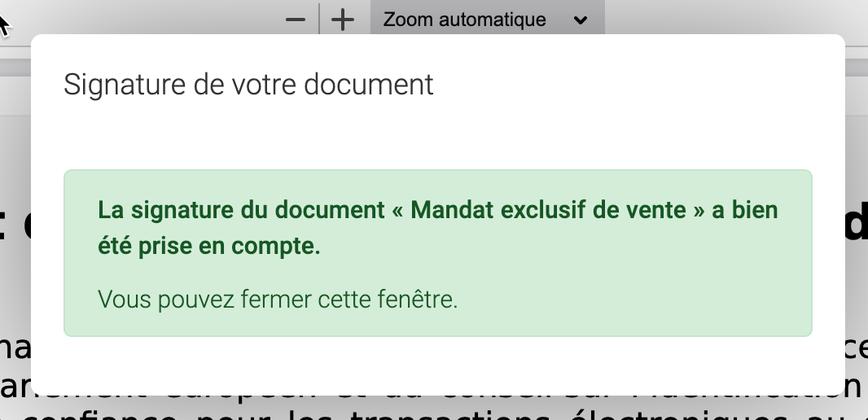Click the zoom in plus icon
The height and width of the screenshot is (420, 868).
344,20
